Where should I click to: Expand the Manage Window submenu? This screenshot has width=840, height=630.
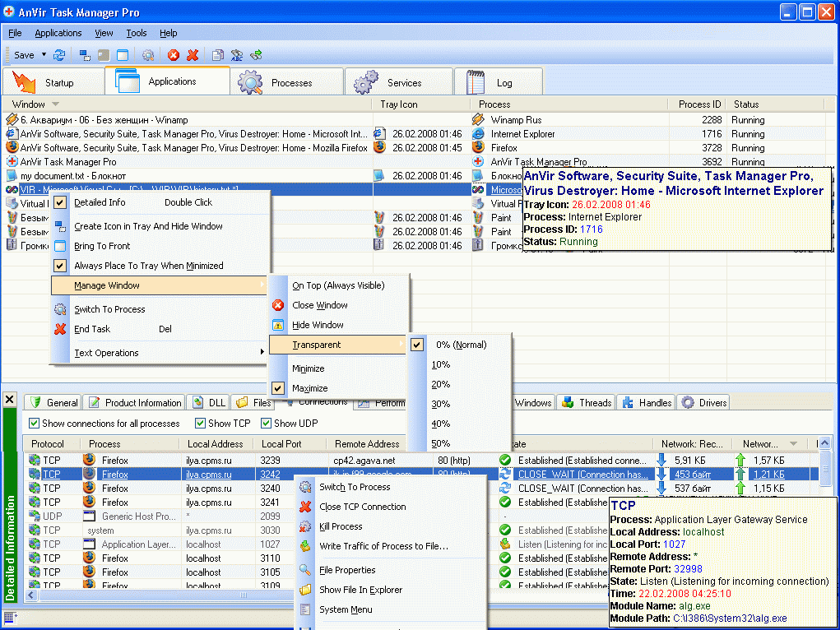[159, 285]
